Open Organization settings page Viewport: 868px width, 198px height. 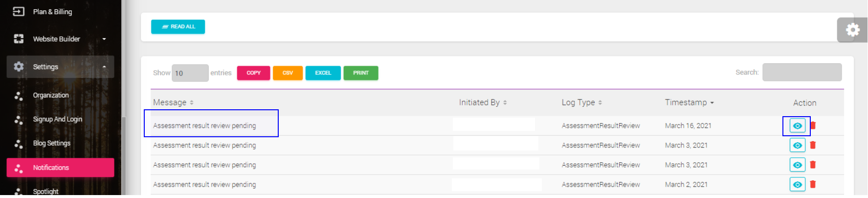(51, 95)
